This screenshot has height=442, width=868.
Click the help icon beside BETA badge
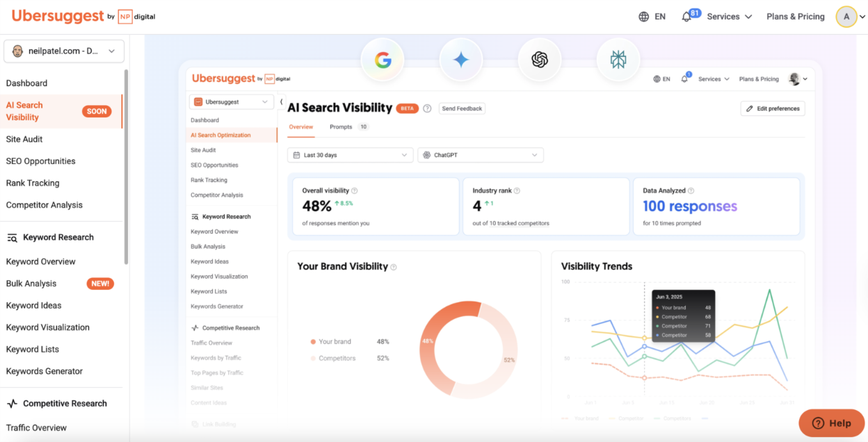click(x=427, y=108)
